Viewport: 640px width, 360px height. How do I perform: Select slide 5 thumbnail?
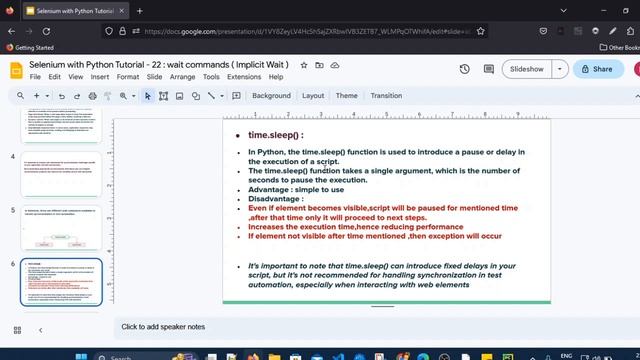coord(61,228)
